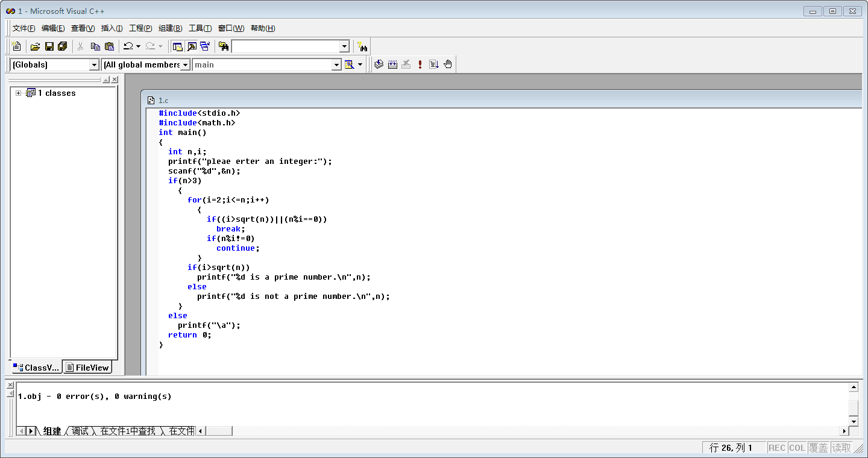Click the Cut scissors icon
This screenshot has width=868, height=458.
click(x=81, y=46)
